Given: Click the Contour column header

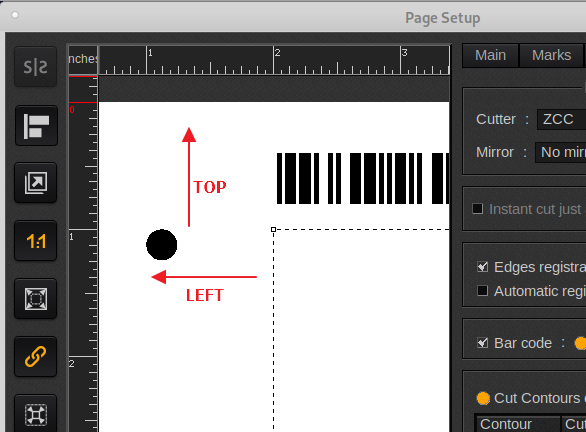Looking at the screenshot, I should (518, 424).
